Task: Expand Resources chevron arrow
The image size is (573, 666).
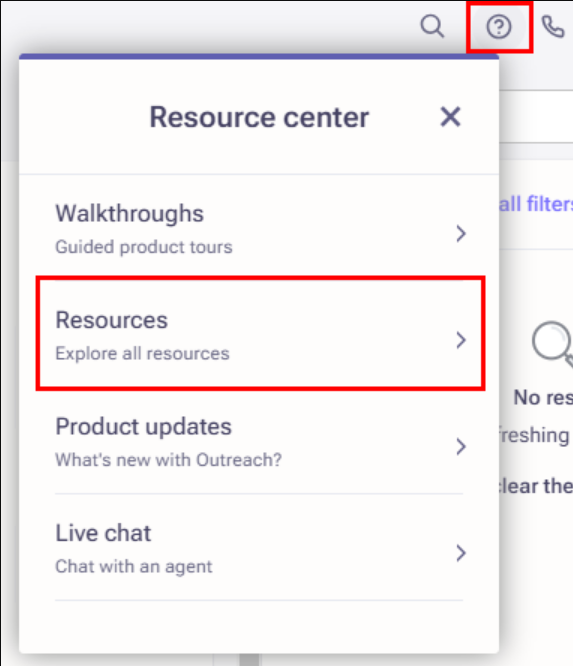Action: tap(461, 340)
